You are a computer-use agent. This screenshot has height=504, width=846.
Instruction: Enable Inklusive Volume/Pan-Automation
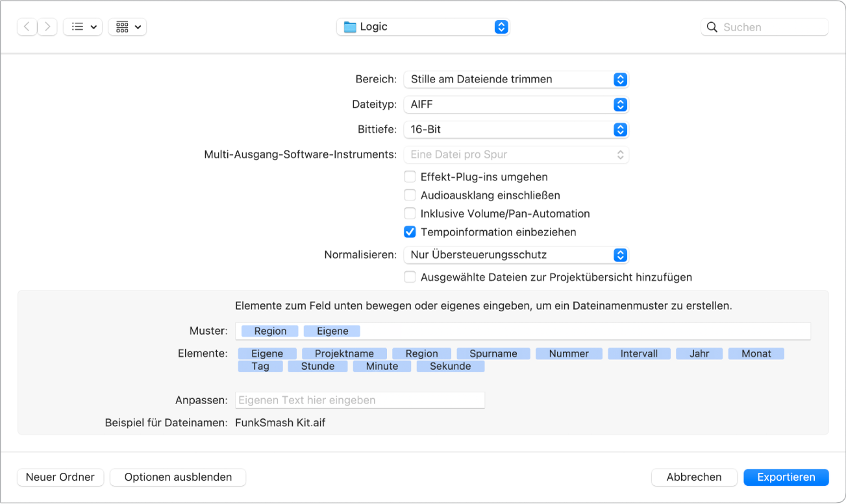click(x=410, y=213)
